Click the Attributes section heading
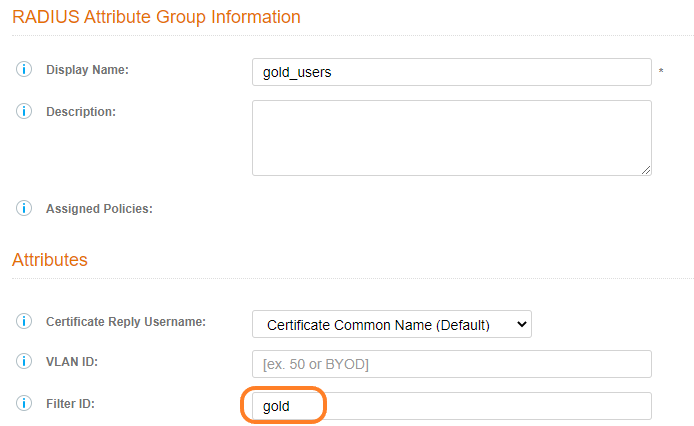The width and height of the screenshot is (694, 426). [50, 260]
